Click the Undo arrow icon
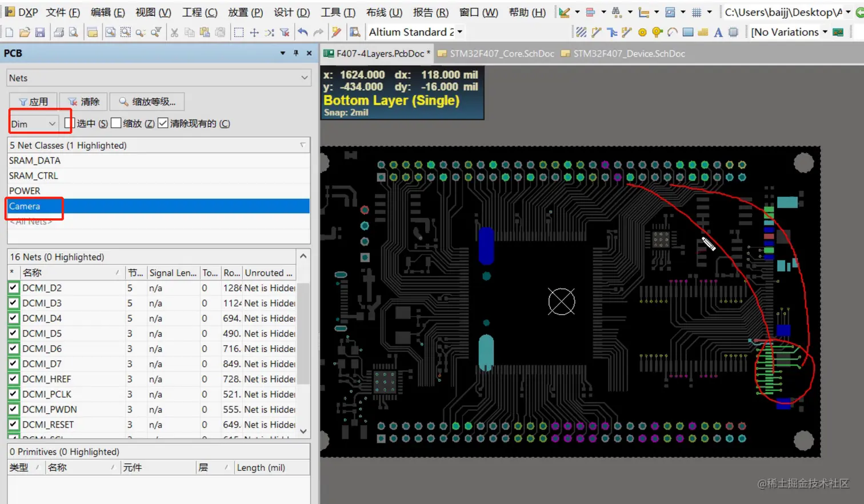This screenshot has width=864, height=504. 303,33
